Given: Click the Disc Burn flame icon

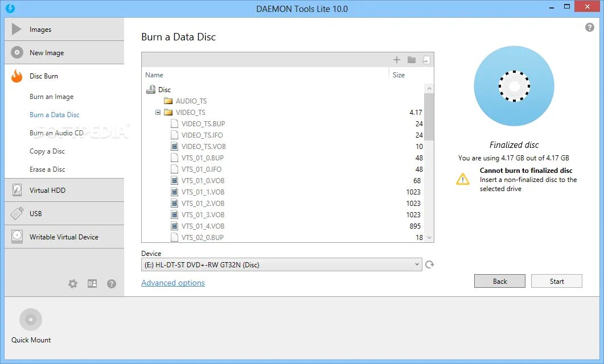Looking at the screenshot, I should click(x=17, y=76).
